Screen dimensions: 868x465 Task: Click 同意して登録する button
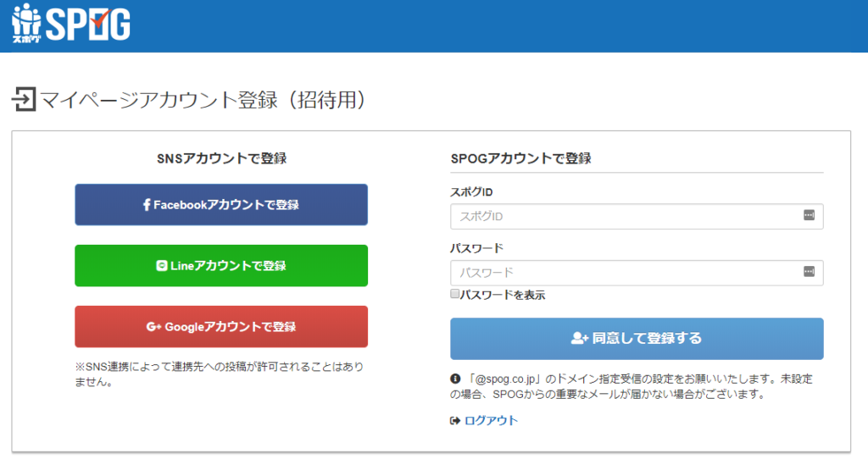point(637,339)
